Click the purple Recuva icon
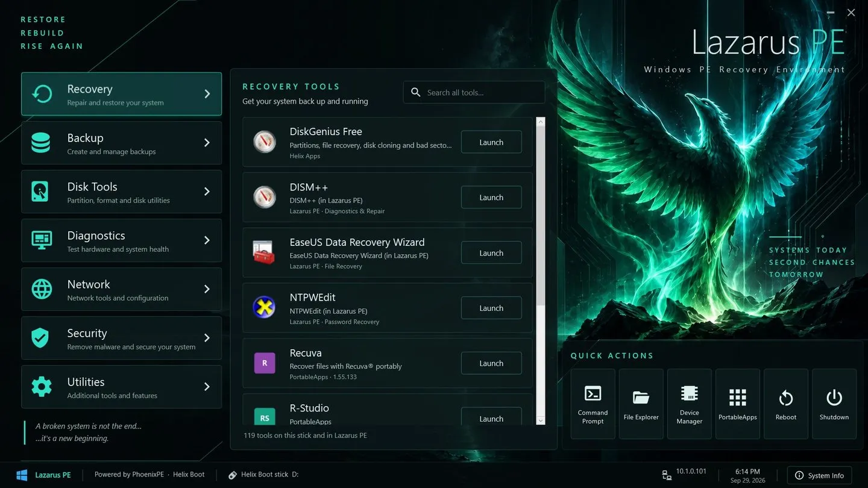 click(265, 363)
